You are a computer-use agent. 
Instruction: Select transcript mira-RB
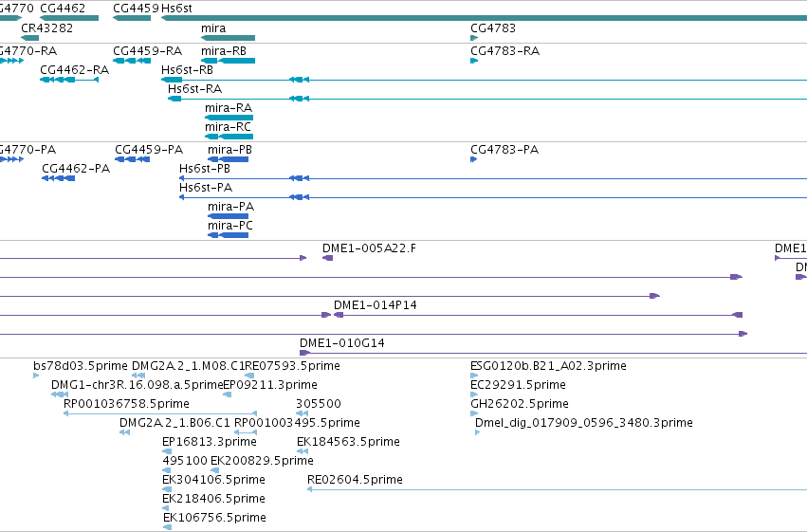coord(228,61)
